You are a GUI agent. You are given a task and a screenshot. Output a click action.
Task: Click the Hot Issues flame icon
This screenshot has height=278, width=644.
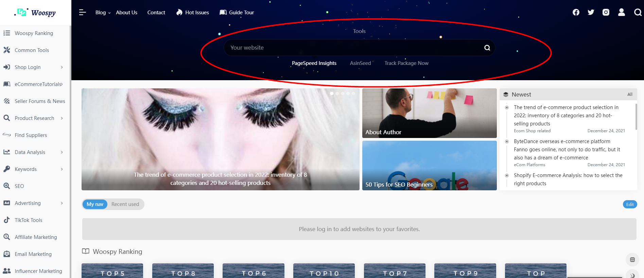(x=179, y=12)
